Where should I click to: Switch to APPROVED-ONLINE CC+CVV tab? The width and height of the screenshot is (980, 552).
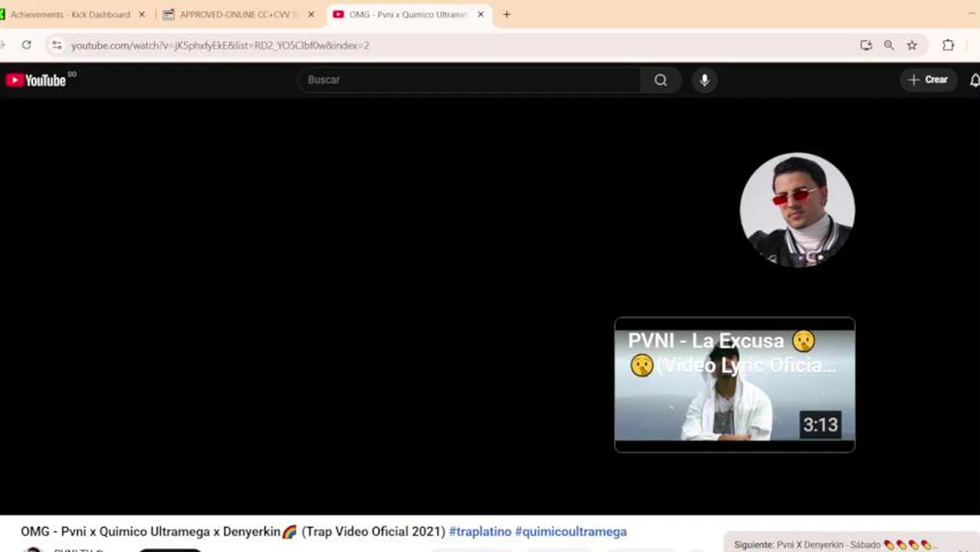pos(238,15)
